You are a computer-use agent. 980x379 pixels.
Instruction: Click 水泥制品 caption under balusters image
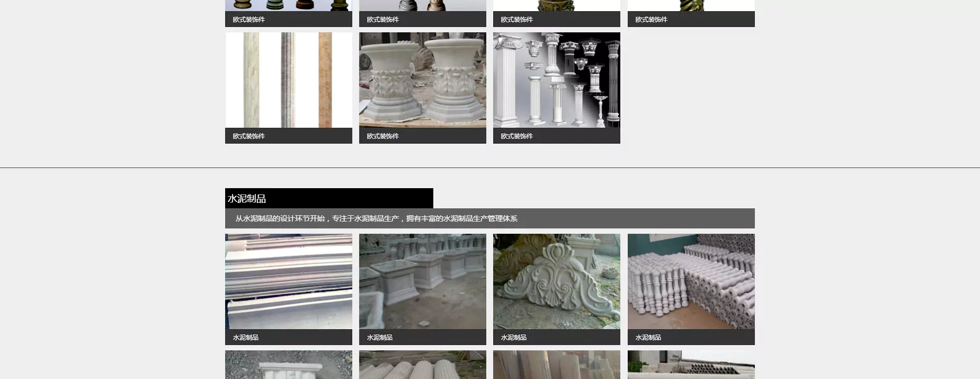pyautogui.click(x=648, y=338)
